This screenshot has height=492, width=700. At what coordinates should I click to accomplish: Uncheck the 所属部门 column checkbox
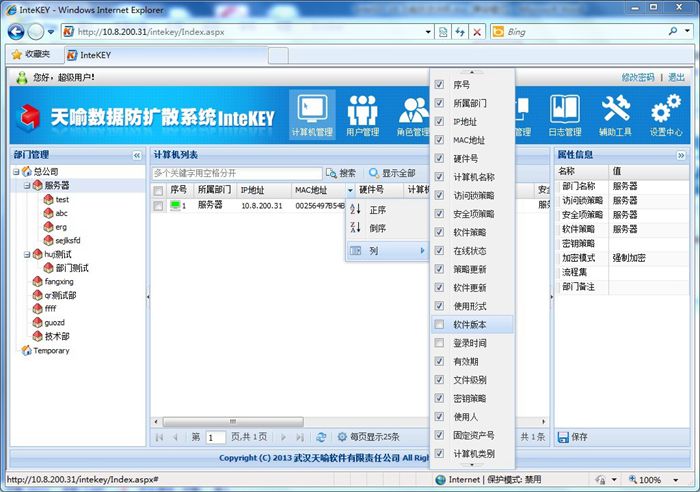[x=439, y=103]
